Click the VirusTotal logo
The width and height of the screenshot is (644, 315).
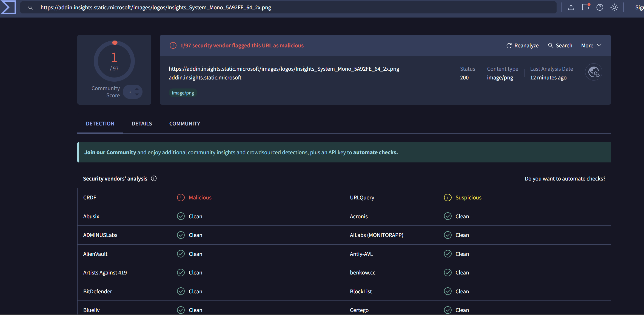tap(8, 7)
